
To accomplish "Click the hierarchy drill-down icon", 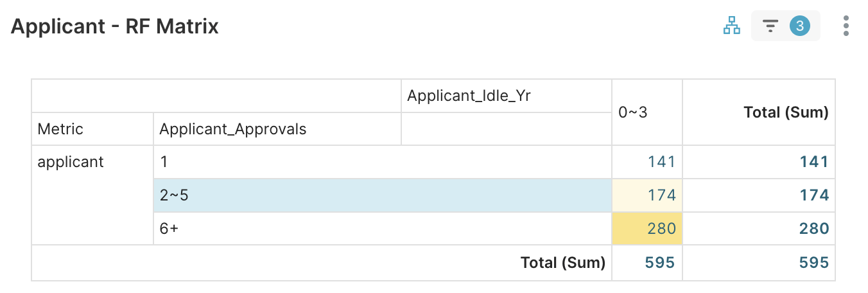I will (731, 26).
